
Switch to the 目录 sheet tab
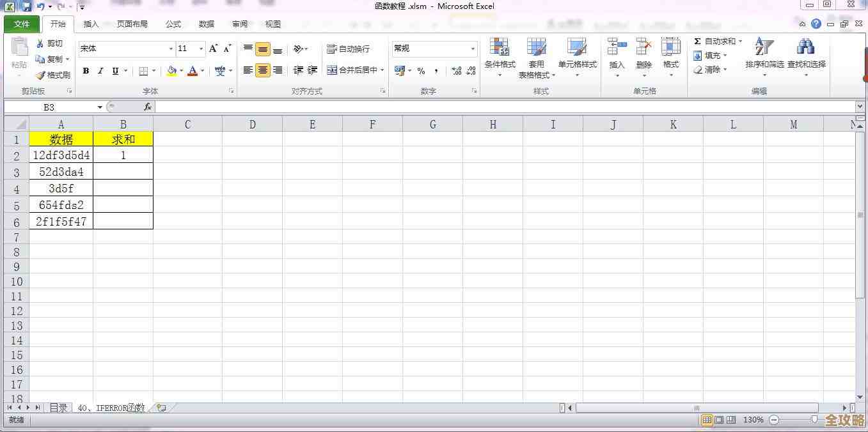[58, 407]
